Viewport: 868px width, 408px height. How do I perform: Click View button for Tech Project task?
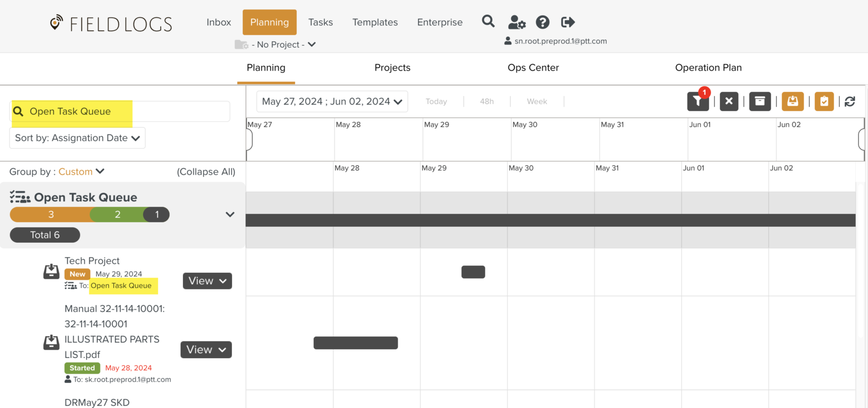pyautogui.click(x=207, y=281)
